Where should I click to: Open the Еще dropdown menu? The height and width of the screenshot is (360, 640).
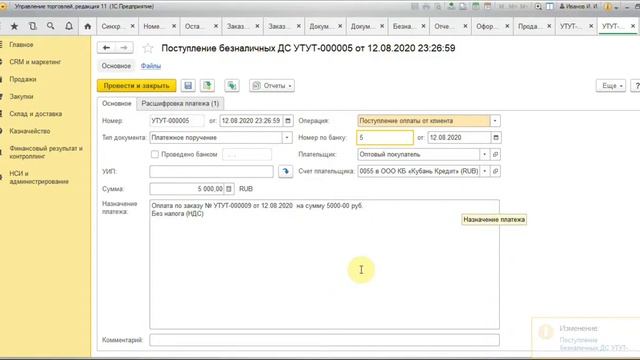611,86
